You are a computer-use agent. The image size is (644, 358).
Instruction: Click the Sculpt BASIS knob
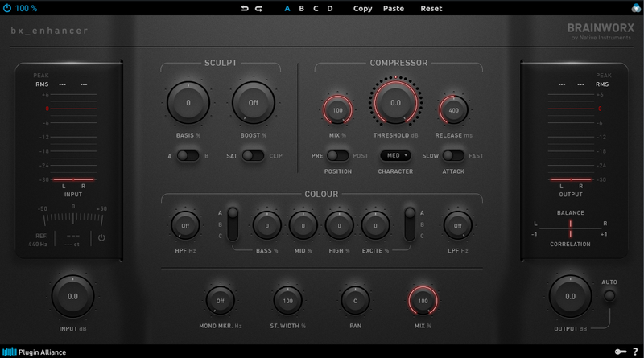pos(188,103)
